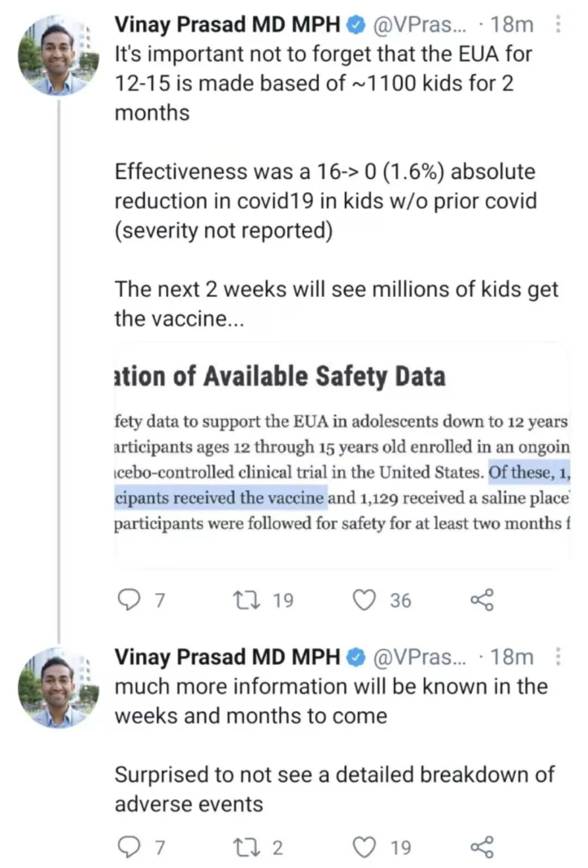Screen dimensions: 588x868
Task: Share the second tweet about adverse events
Action: 482,847
